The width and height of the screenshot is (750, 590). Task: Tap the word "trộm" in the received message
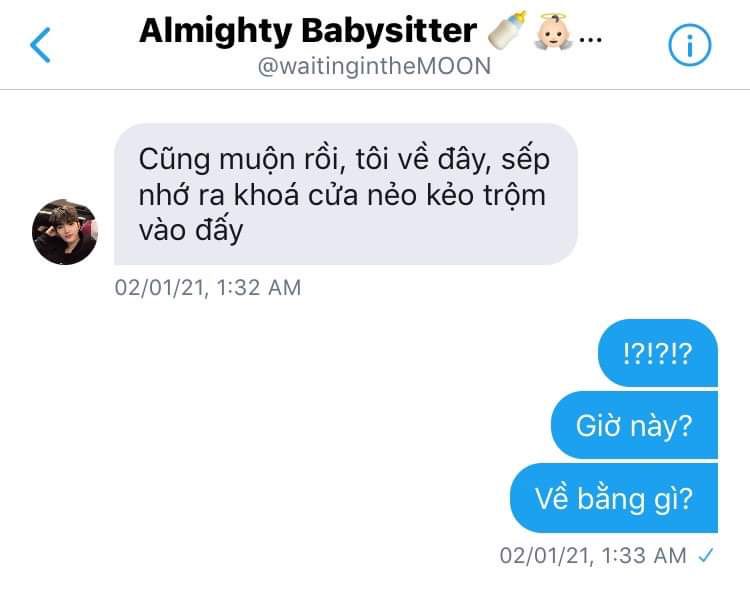(514, 196)
